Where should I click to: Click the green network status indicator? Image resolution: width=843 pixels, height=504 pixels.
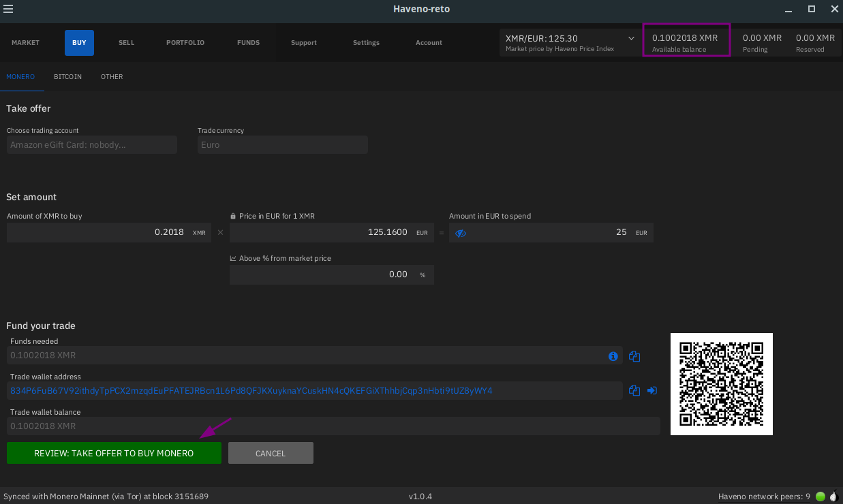pyautogui.click(x=821, y=497)
